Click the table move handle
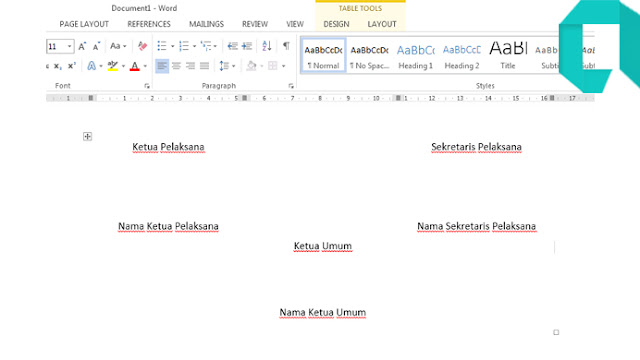The image size is (640, 360). (87, 136)
